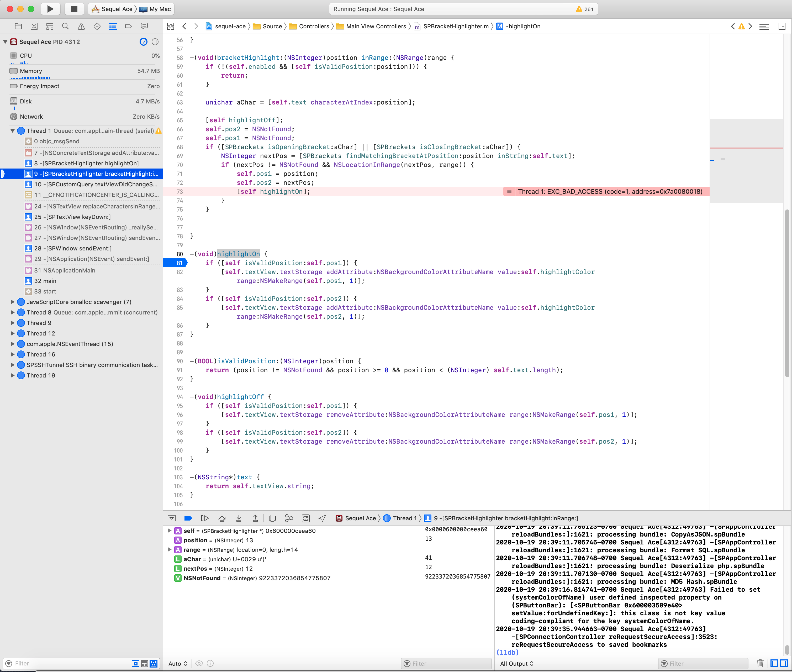
Task: Add an editor on the right
Action: point(782,26)
